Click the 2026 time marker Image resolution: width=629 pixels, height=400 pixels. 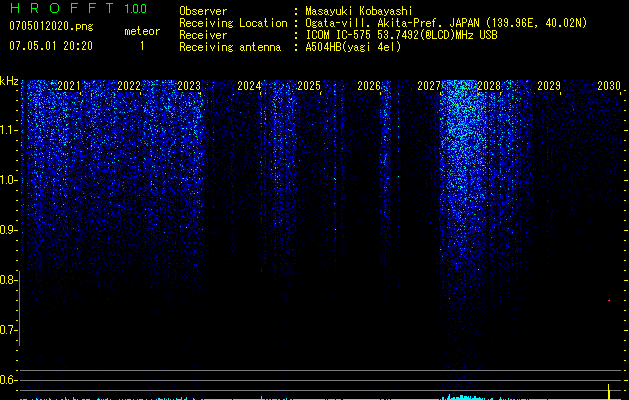369,85
